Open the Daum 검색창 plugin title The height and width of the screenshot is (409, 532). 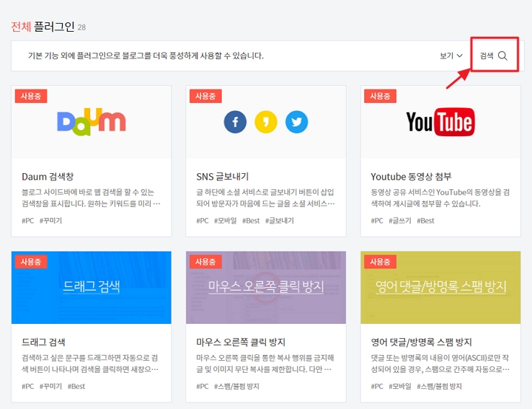coord(47,177)
